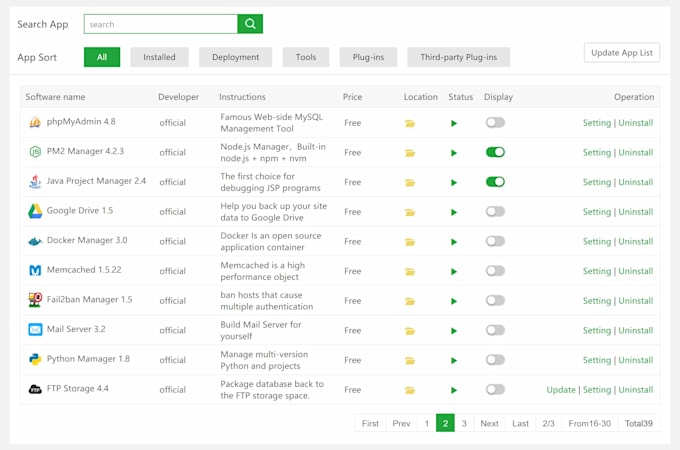The image size is (680, 450).
Task: Enable display toggle for Memcached
Action: 495,271
